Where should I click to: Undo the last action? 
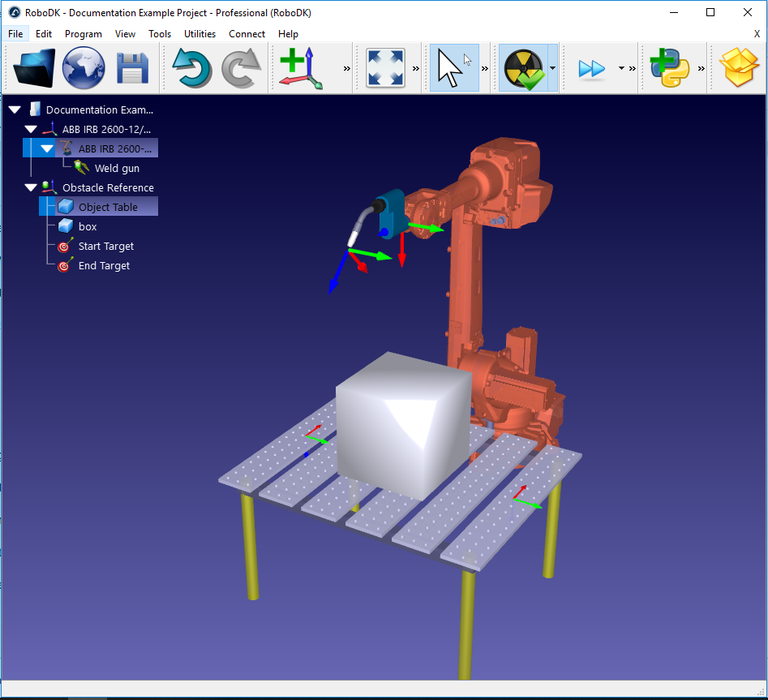[191, 67]
